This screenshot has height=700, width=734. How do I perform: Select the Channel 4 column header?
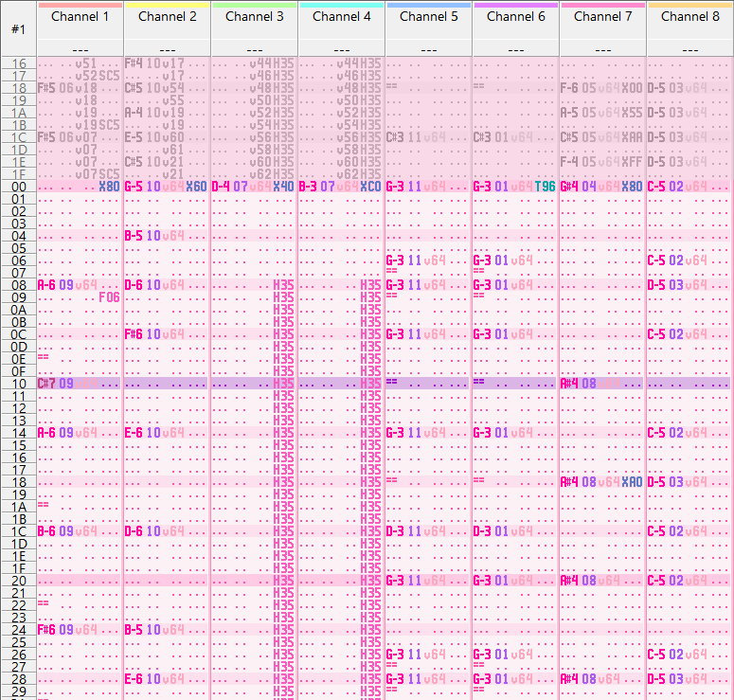(341, 17)
